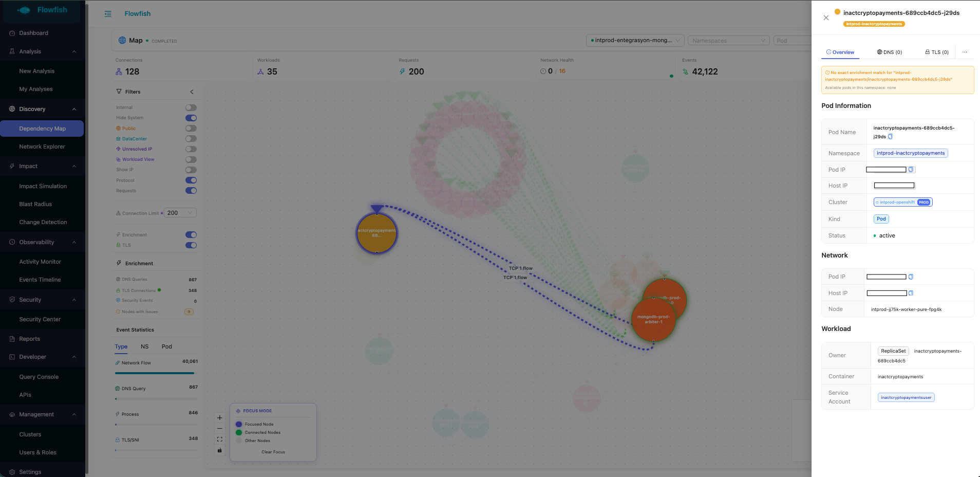Click the Requests lightning icon

pos(402,72)
